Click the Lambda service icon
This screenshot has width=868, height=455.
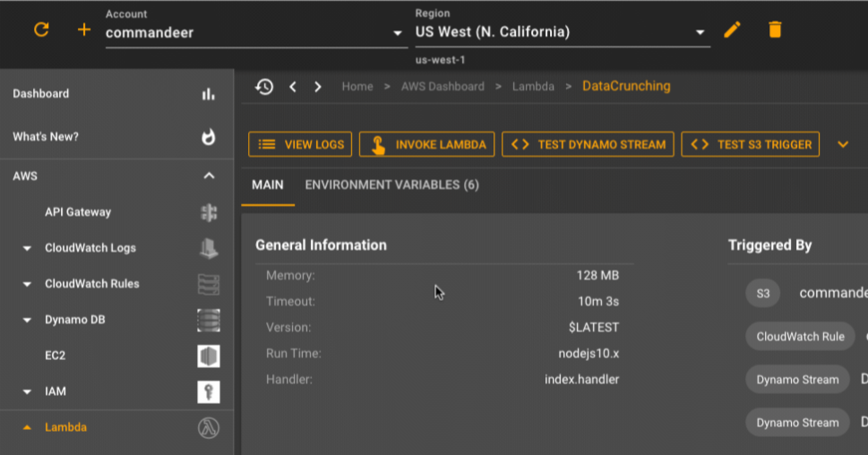click(209, 428)
